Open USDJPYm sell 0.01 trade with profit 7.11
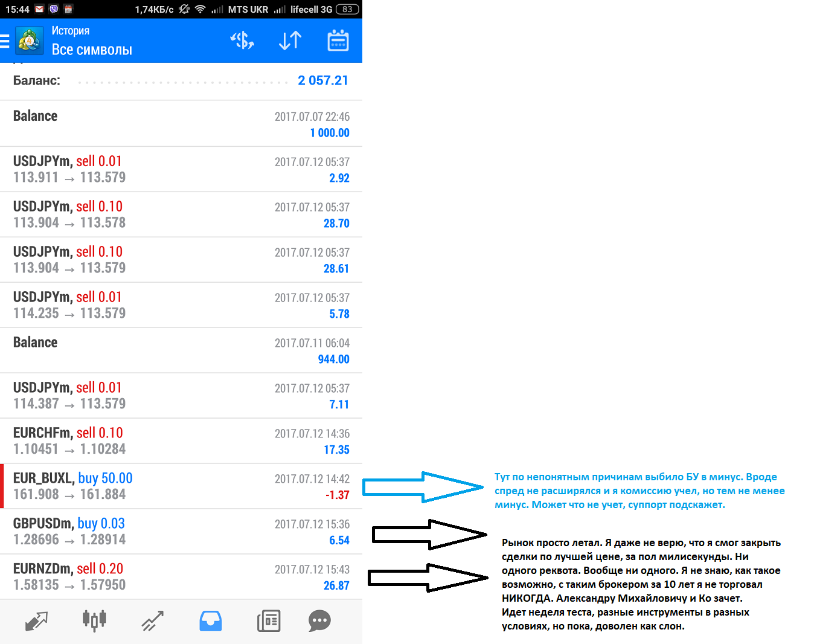Screen dimensions: 814x644 click(x=181, y=396)
